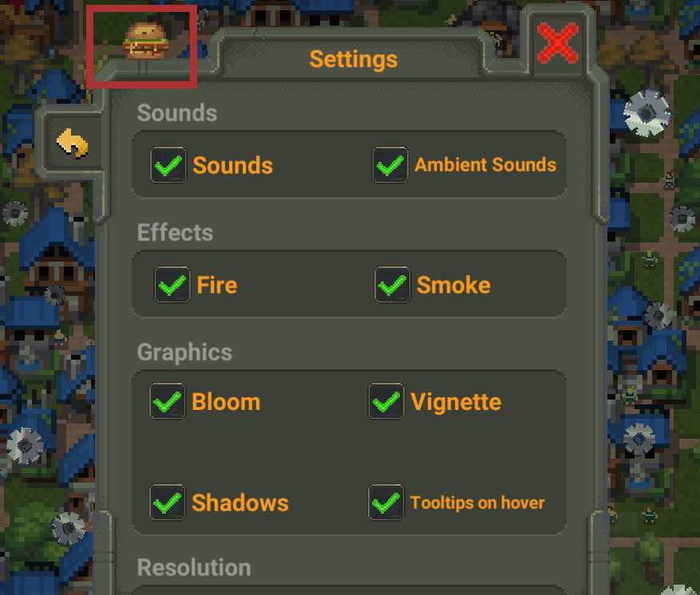Viewport: 700px width, 595px height.
Task: Click the Effects section heading
Action: pyautogui.click(x=175, y=232)
